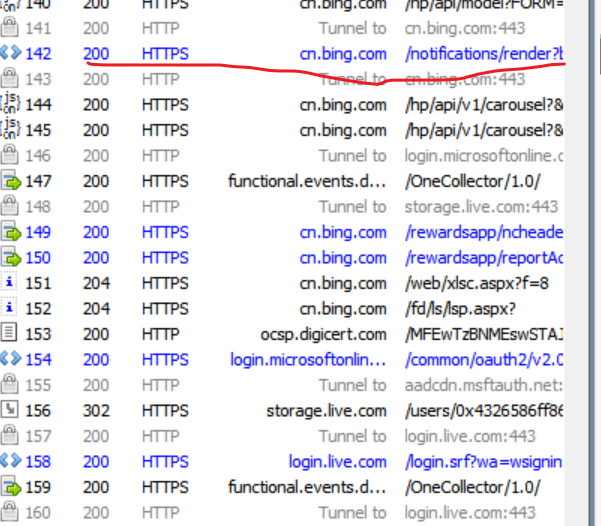This screenshot has height=526, width=601.
Task: Click the JSON icon of session 145
Action: coord(10,129)
